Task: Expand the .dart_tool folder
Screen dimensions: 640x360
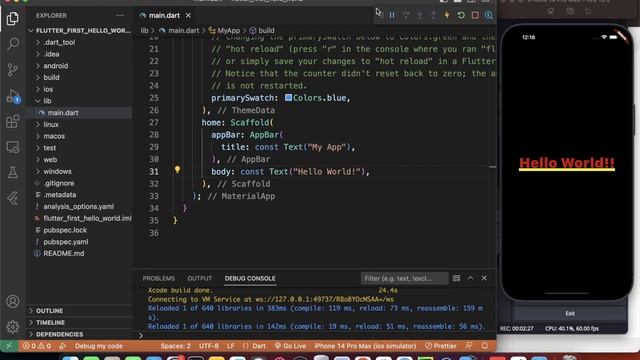Action: 59,42
